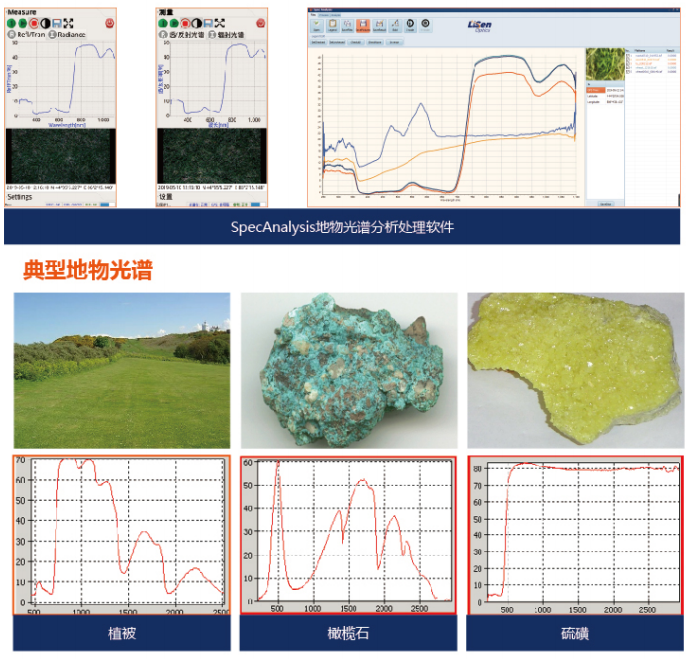Viewport: 697px width, 659px height.
Task: Expand chart with fullscreen arrows icon in Measure panel
Action: pyautogui.click(x=68, y=23)
